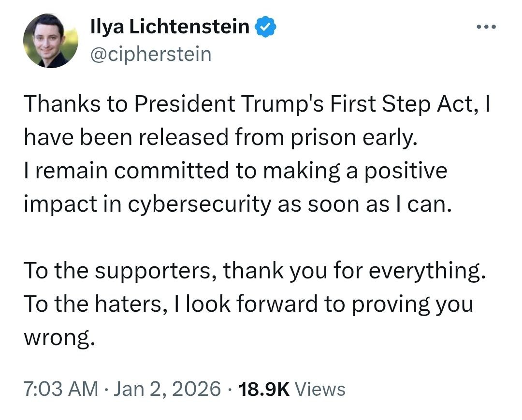Open the @cipherstein handle link
This screenshot has height=420, width=522.
point(151,54)
